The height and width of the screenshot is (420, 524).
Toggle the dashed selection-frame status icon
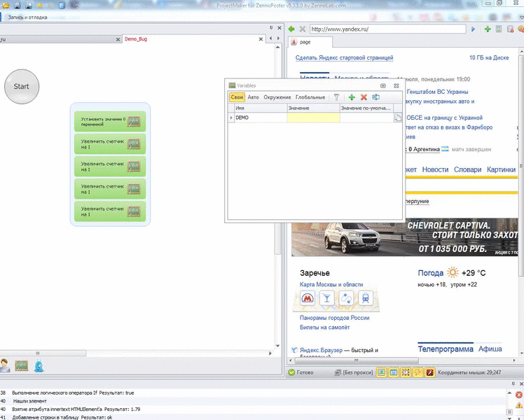click(406, 372)
